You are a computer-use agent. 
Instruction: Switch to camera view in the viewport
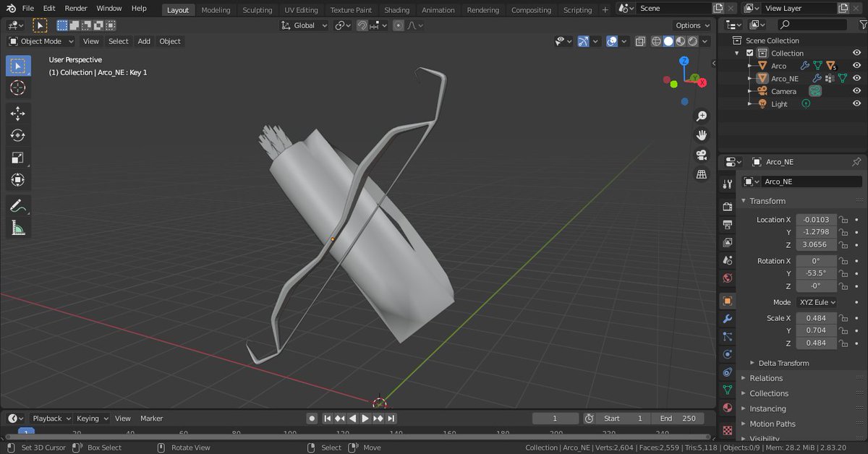tap(701, 155)
